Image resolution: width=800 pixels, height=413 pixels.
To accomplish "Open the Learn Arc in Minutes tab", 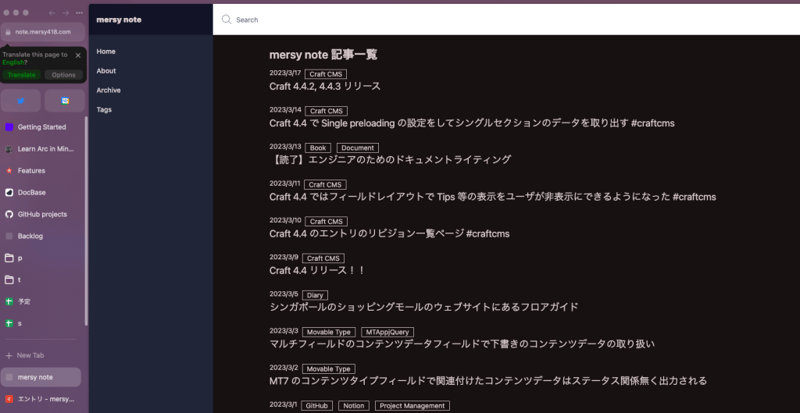I will pos(41,149).
